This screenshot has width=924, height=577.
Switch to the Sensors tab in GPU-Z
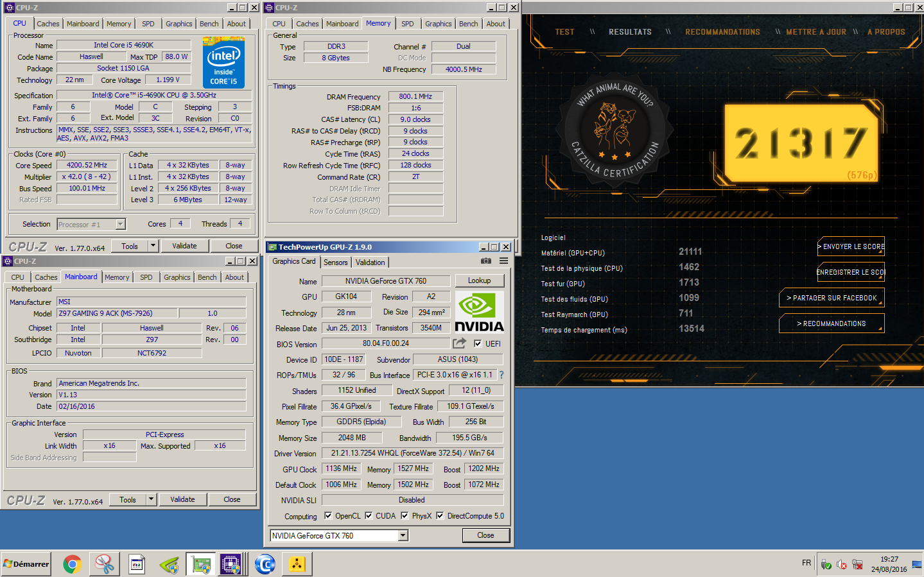[336, 263]
